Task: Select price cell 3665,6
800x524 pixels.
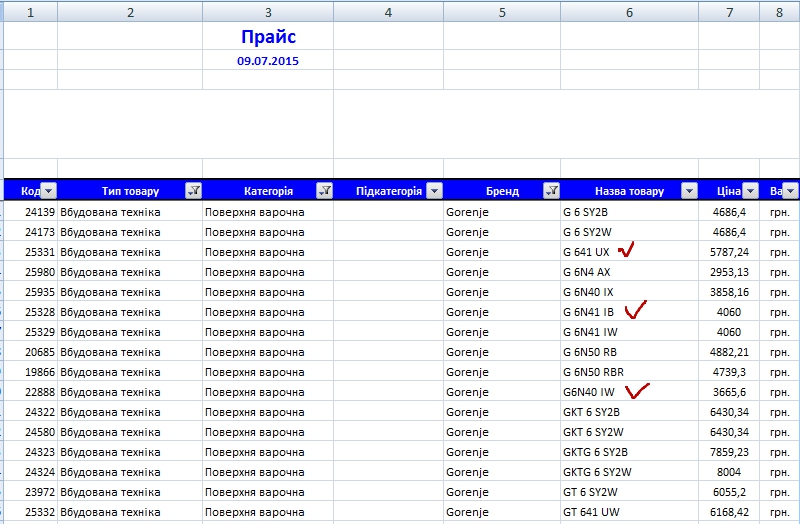Action: [x=729, y=392]
